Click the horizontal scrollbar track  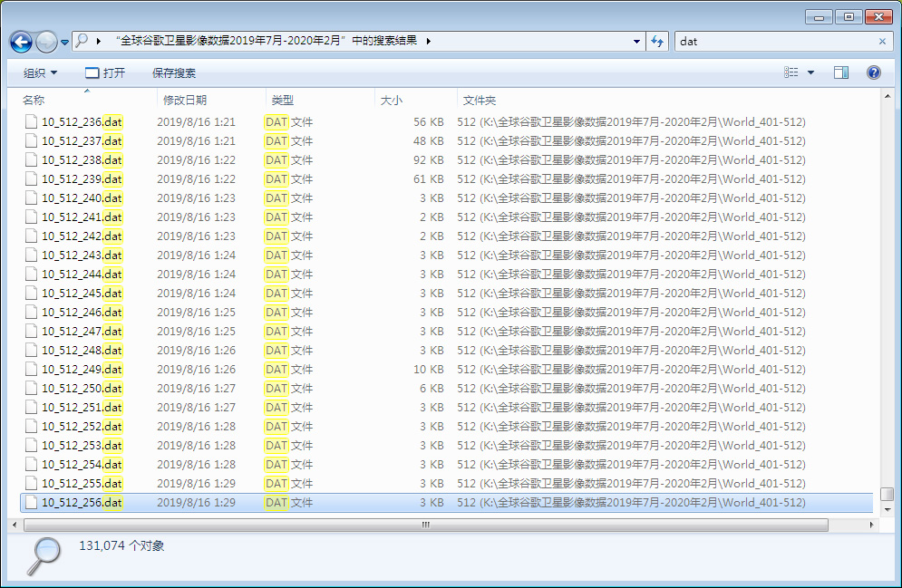[x=426, y=524]
